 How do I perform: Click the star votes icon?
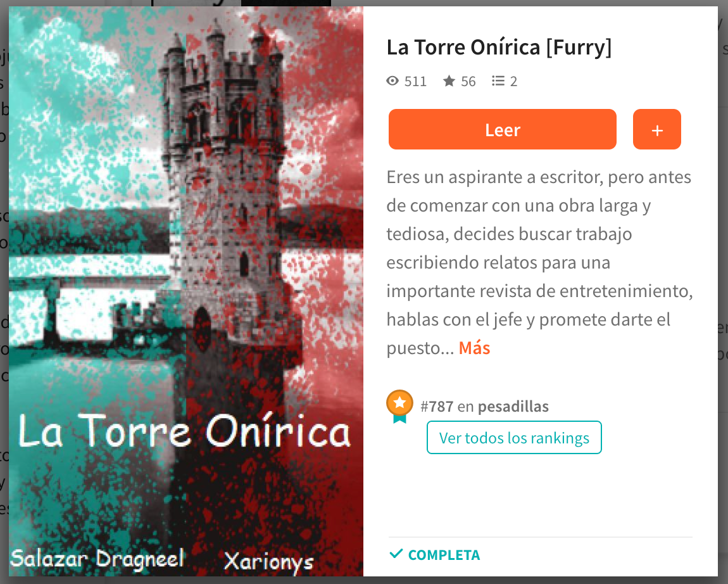coord(449,81)
